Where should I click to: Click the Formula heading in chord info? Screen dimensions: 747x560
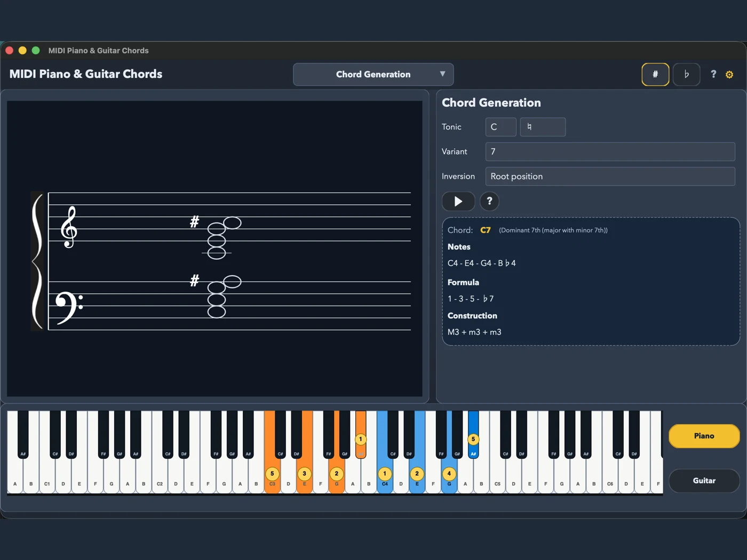pos(463,282)
